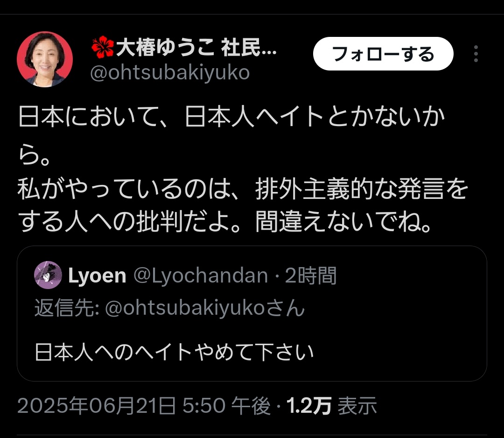Click the tweet line starting 日本において

click(231, 116)
